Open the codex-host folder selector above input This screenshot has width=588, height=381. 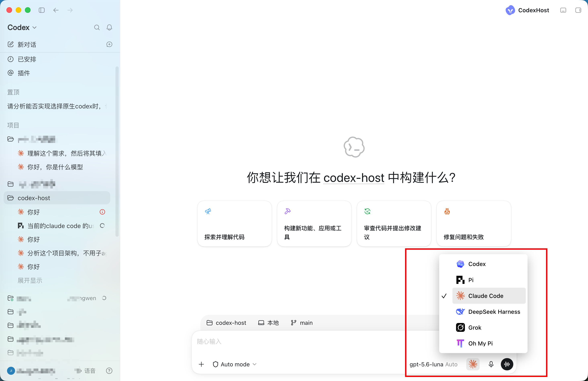pyautogui.click(x=226, y=323)
